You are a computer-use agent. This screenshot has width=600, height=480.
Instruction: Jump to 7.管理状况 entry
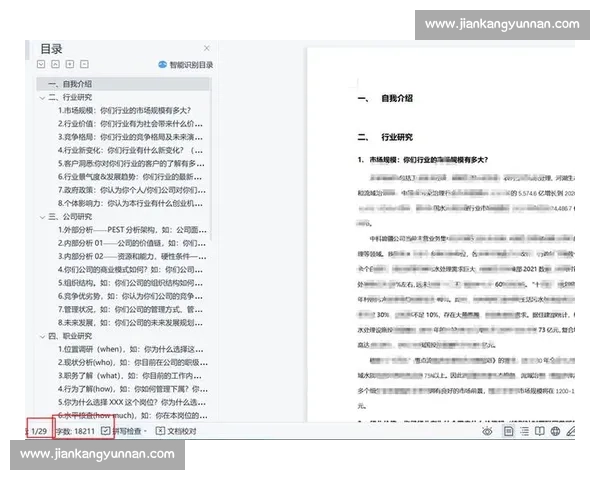pos(130,310)
